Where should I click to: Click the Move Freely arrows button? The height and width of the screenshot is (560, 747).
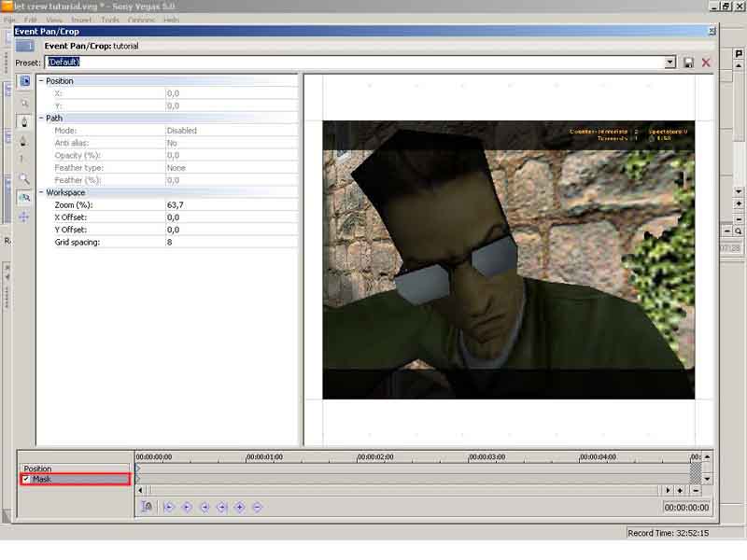(24, 217)
